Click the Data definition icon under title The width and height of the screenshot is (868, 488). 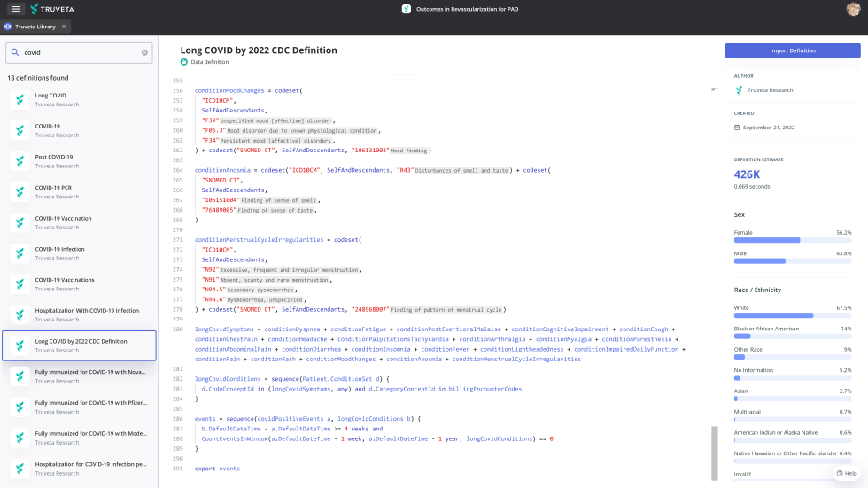(184, 62)
